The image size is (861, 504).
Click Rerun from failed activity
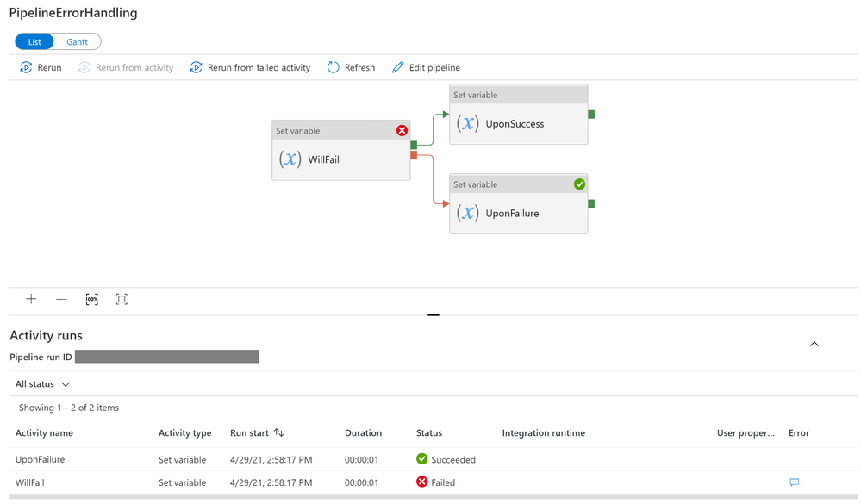pyautogui.click(x=250, y=67)
